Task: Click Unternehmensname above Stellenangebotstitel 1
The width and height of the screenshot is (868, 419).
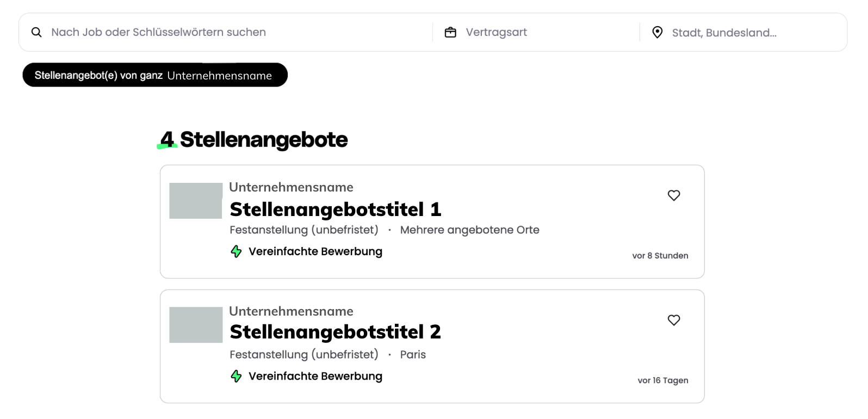Action: point(291,187)
